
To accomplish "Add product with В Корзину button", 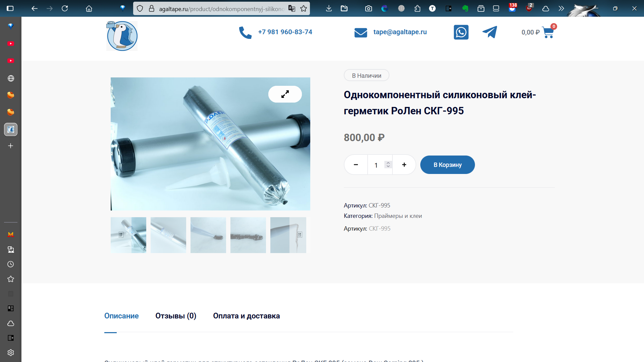I will [x=447, y=165].
